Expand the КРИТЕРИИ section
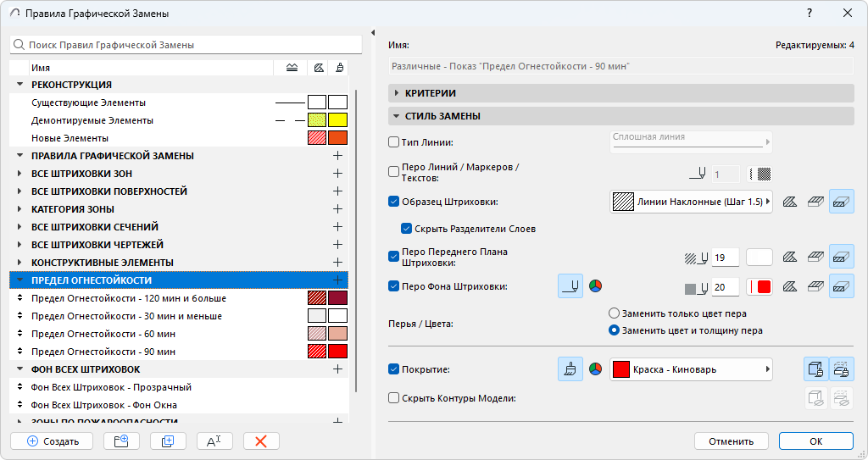Image resolution: width=868 pixels, height=460 pixels. tap(621, 93)
